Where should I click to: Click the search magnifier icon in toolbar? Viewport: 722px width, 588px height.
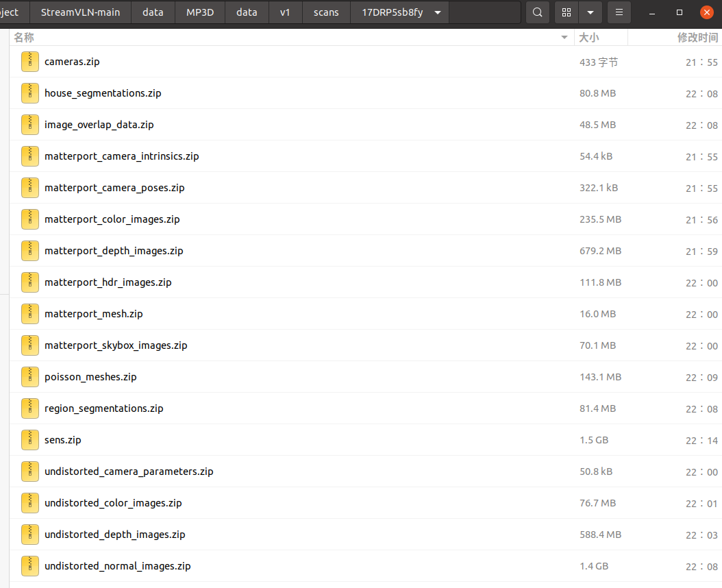pos(538,12)
